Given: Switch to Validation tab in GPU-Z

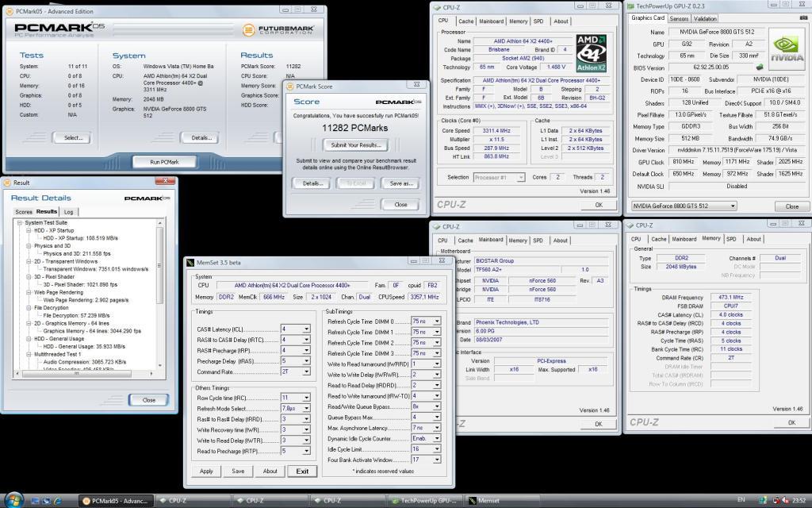Looking at the screenshot, I should [705, 19].
